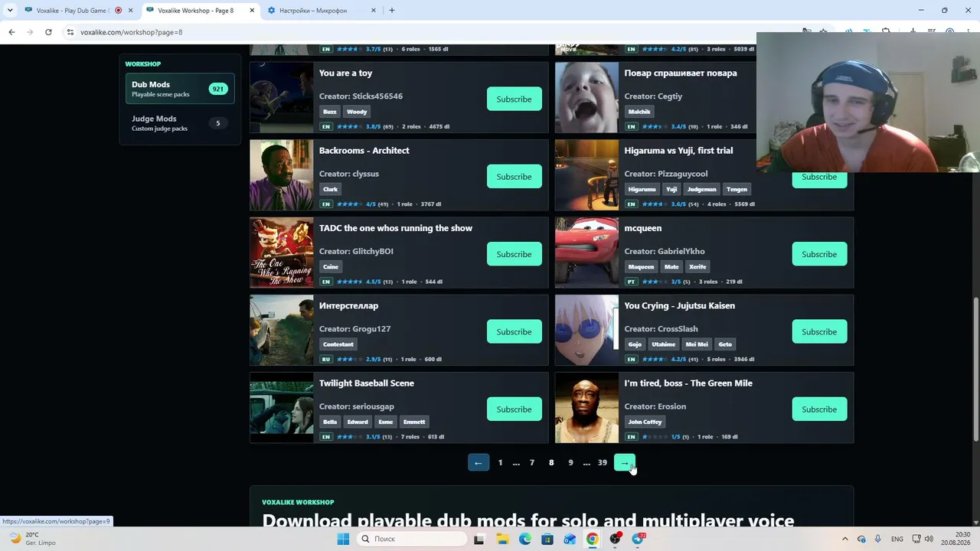Open Windows Start menu
This screenshot has width=980, height=551.
click(x=343, y=539)
